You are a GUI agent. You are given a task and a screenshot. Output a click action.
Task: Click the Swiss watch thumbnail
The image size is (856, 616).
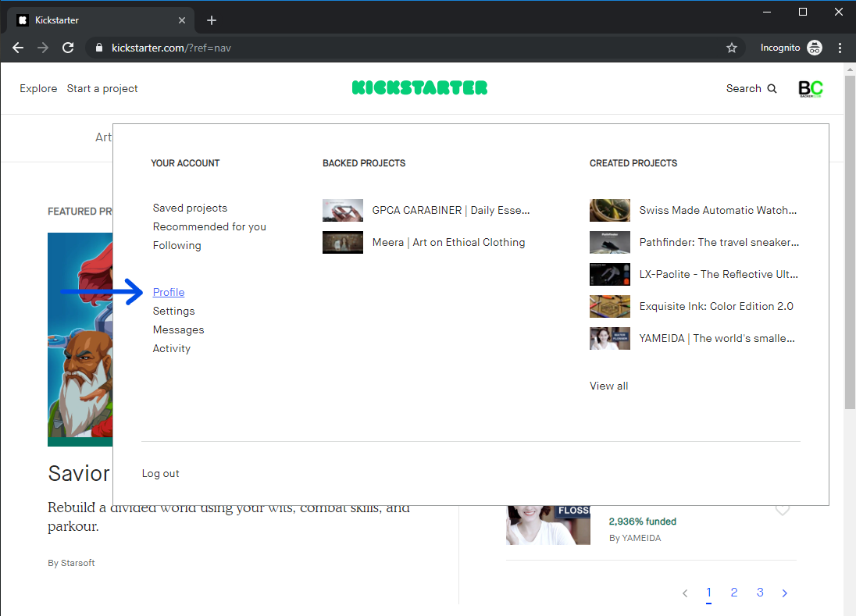(x=610, y=210)
